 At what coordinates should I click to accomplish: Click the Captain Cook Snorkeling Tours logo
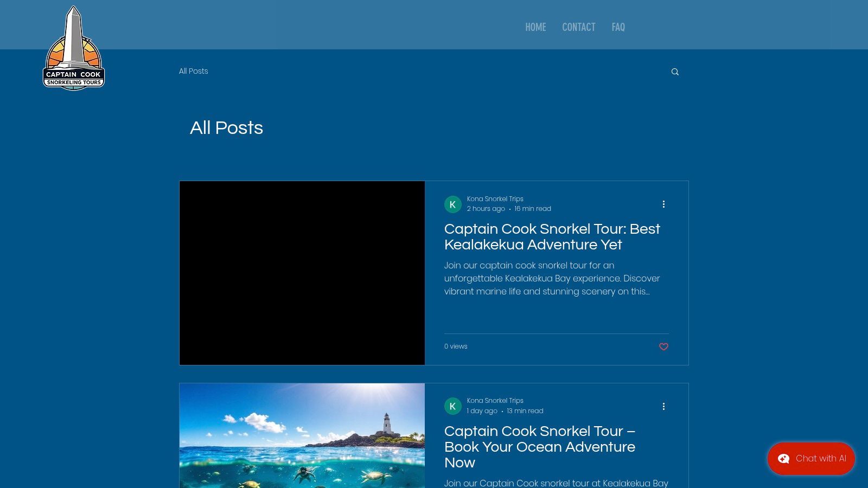click(x=74, y=48)
